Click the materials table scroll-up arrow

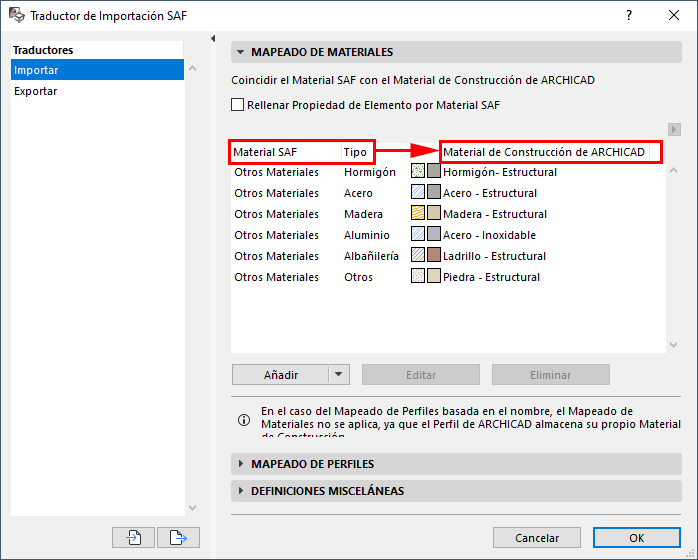pos(674,170)
